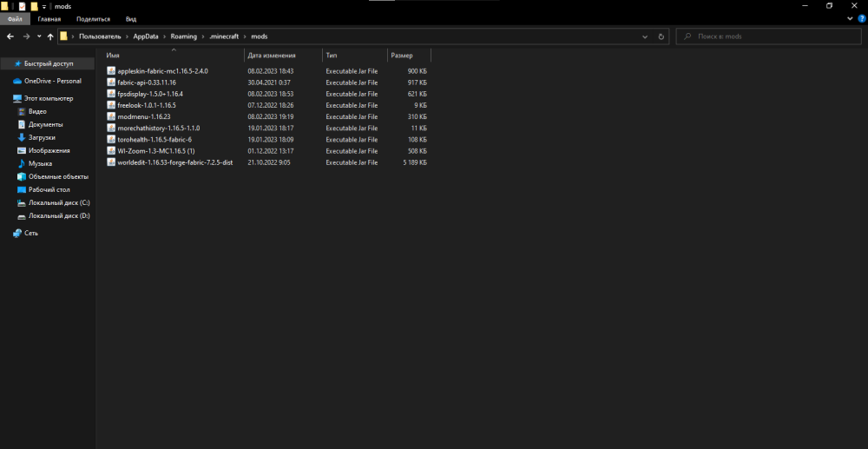This screenshot has width=868, height=449.
Task: Switch to the Главная ribbon tab
Action: click(x=49, y=19)
